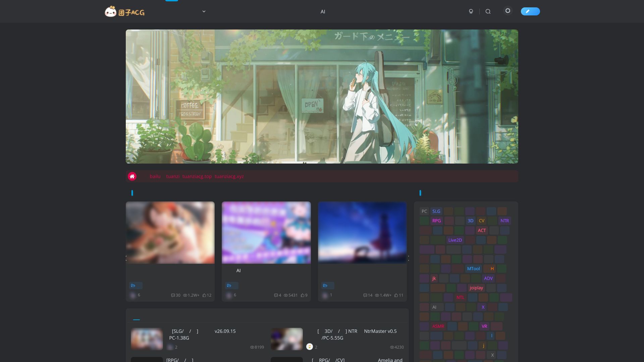The height and width of the screenshot is (362, 644).
Task: Click the red home icon in notice bar
Action: pos(132,176)
